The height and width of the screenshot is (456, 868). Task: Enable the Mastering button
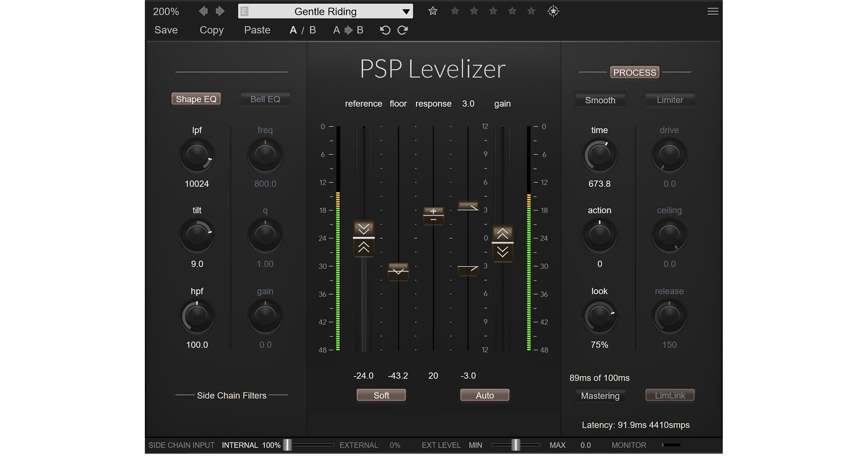point(600,396)
